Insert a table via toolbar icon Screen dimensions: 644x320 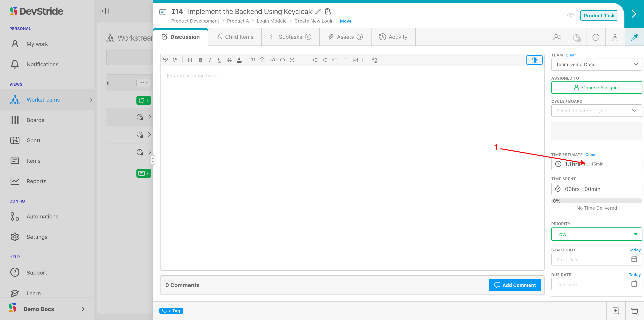coord(365,60)
